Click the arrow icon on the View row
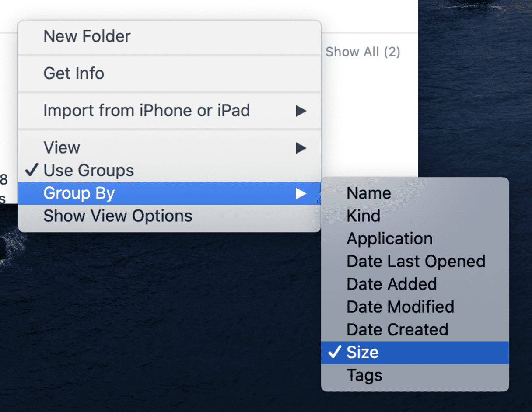Image resolution: width=532 pixels, height=412 pixels. (301, 148)
